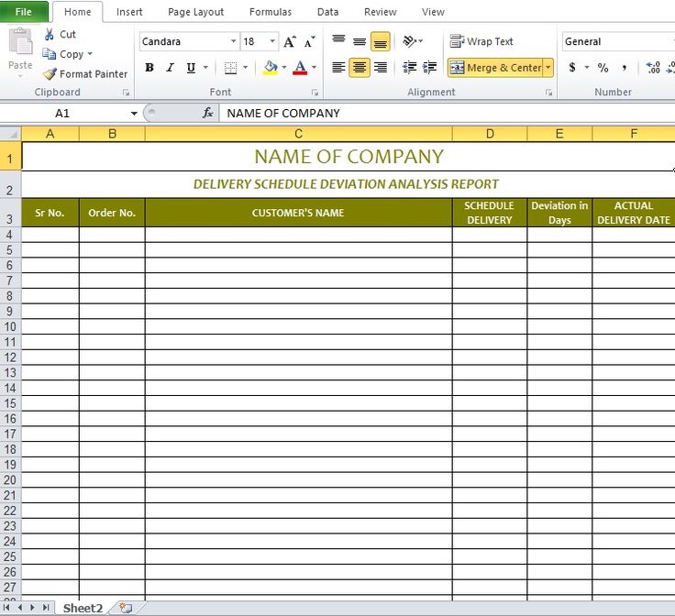This screenshot has width=675, height=616.
Task: Open the General number format dropdown
Action: (615, 41)
